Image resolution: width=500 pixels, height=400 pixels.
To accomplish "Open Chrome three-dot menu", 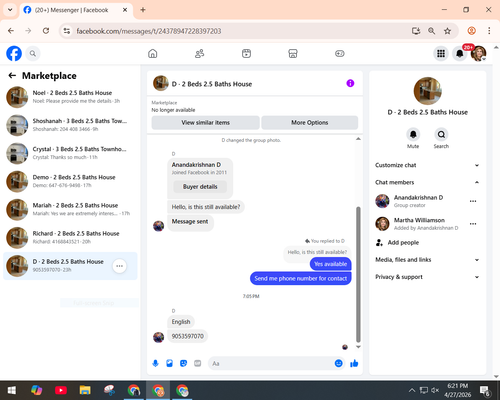I will (x=489, y=31).
